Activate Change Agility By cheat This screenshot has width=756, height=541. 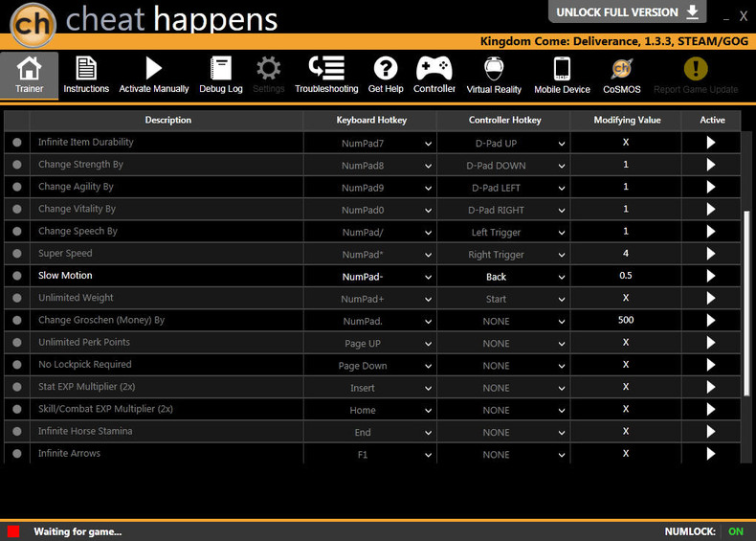711,187
